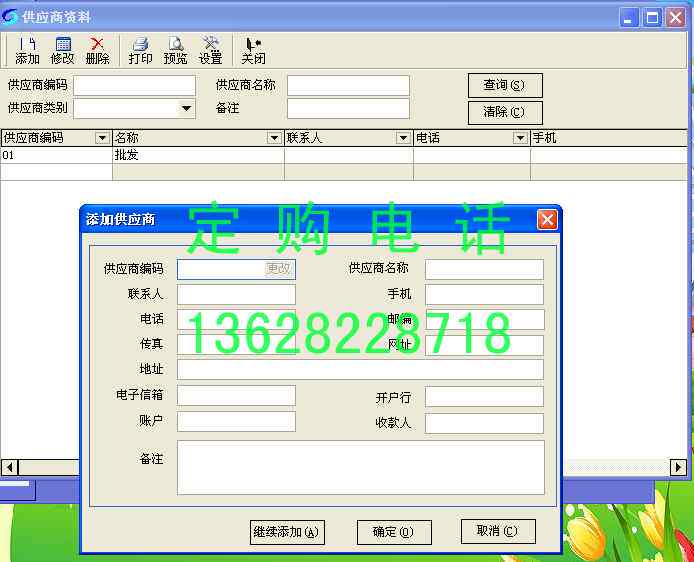Click the 删除 (Delete) toolbar icon
Image resolution: width=694 pixels, height=562 pixels.
[x=97, y=50]
